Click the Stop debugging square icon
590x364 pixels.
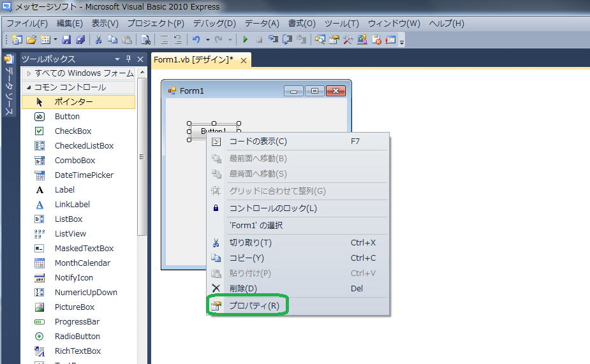point(259,40)
